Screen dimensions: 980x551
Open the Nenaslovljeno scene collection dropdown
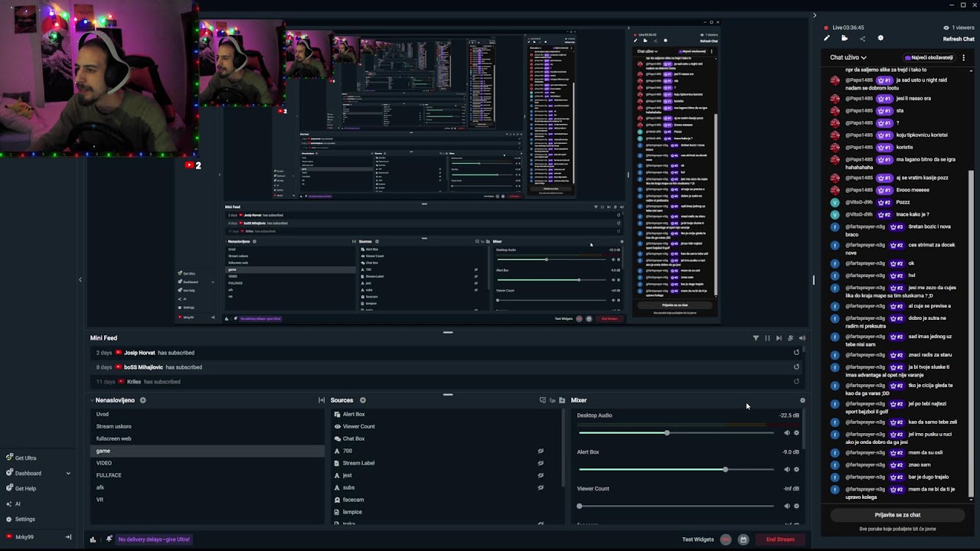pyautogui.click(x=113, y=400)
